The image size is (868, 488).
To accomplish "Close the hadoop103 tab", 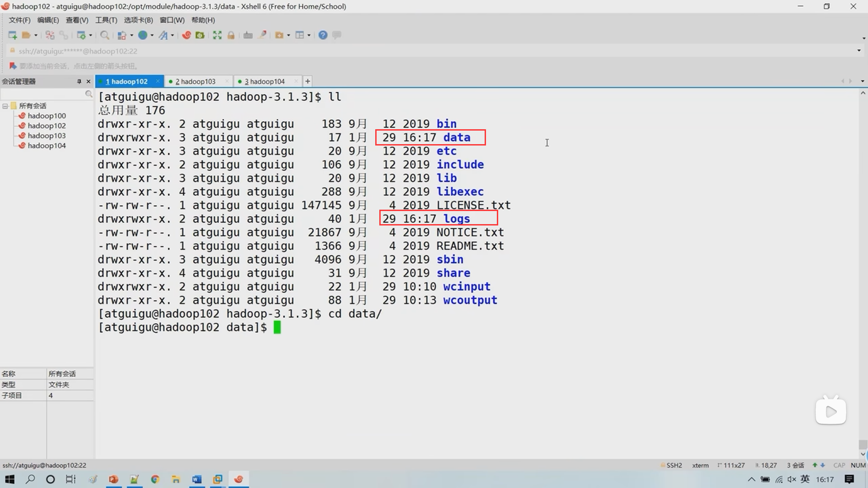I will [x=226, y=81].
